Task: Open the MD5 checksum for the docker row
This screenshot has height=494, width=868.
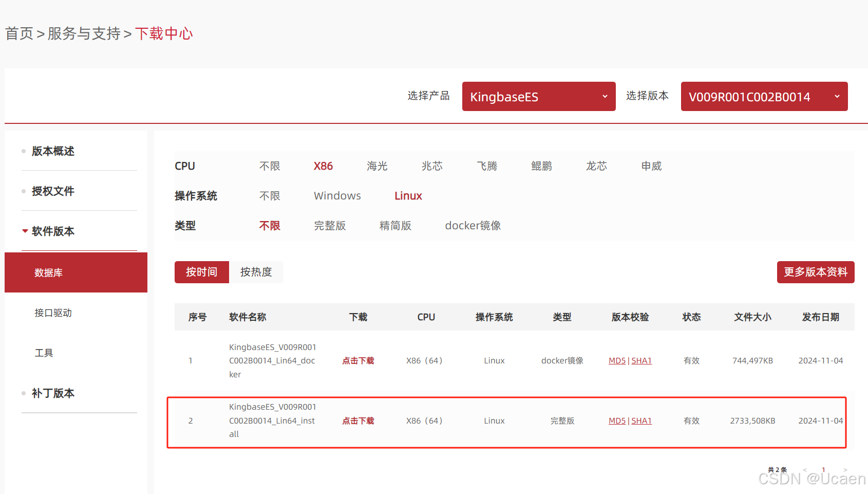Action: pyautogui.click(x=617, y=361)
